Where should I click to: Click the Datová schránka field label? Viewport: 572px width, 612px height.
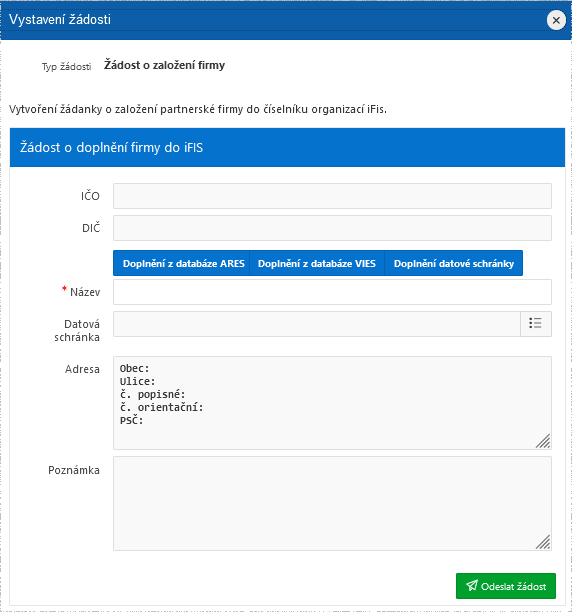tap(77, 330)
